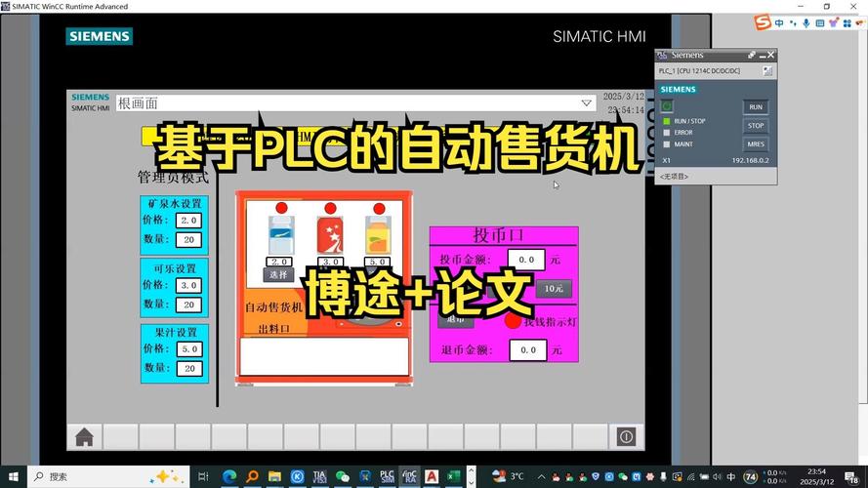Open TIA Portal taskbar icon
Viewport: 868px width, 488px height.
tap(319, 476)
